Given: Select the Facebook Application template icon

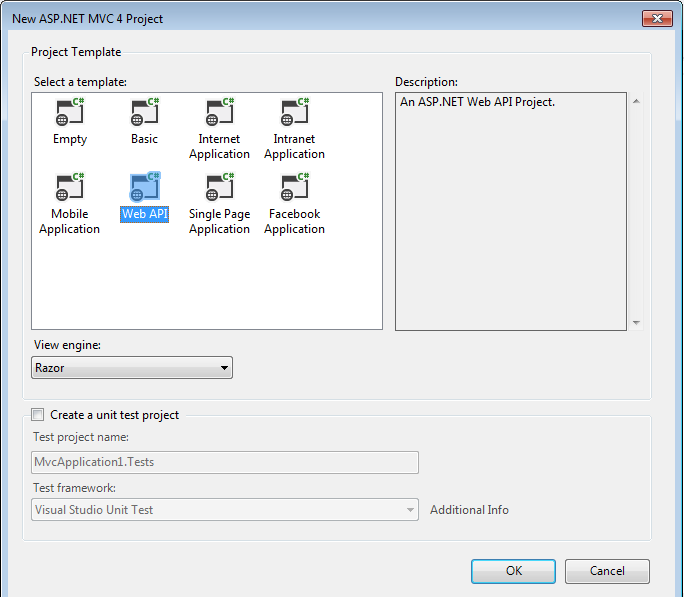Looking at the screenshot, I should point(294,188).
